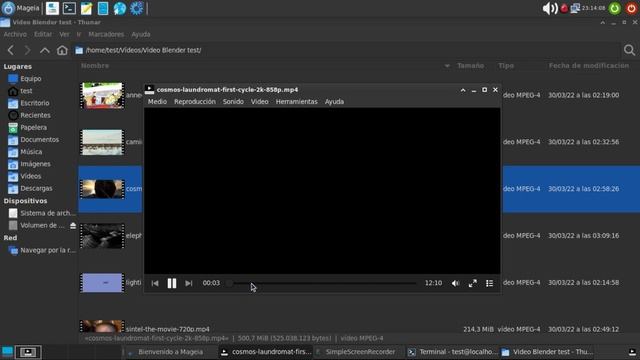This screenshot has height=360, width=640.
Task: Sort by Tipo column header
Action: coord(506,66)
